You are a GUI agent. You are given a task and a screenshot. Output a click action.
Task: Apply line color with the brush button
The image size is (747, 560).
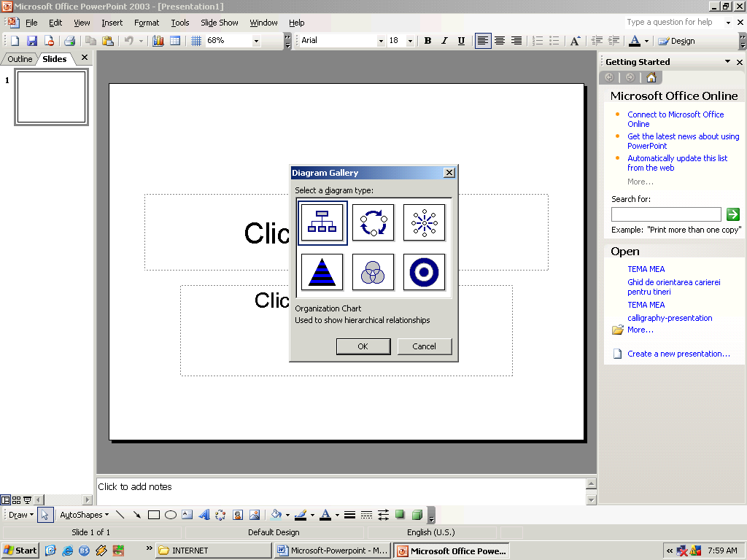pos(301,515)
